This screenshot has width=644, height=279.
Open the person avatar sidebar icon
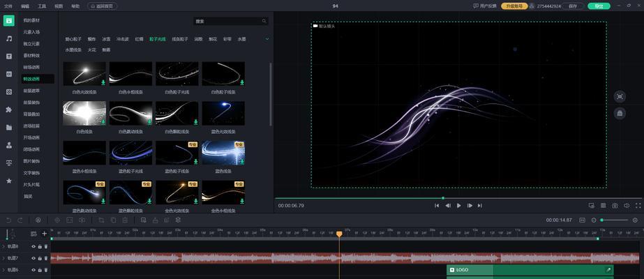[9, 145]
